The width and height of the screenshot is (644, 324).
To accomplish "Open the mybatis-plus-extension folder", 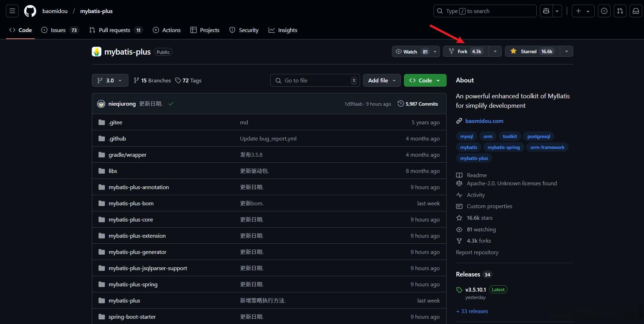I will tap(137, 236).
